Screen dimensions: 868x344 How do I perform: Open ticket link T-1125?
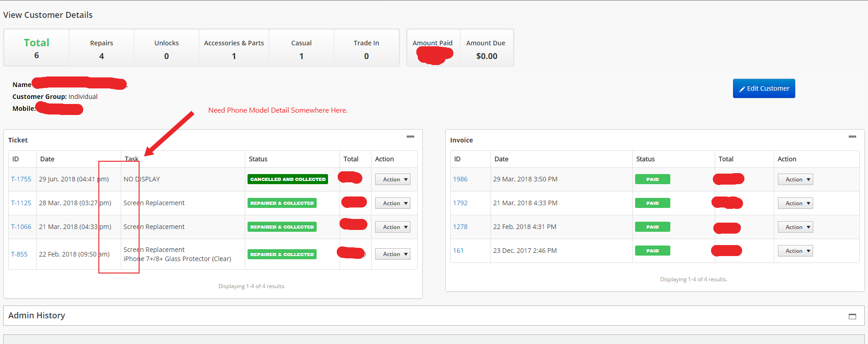pyautogui.click(x=21, y=203)
